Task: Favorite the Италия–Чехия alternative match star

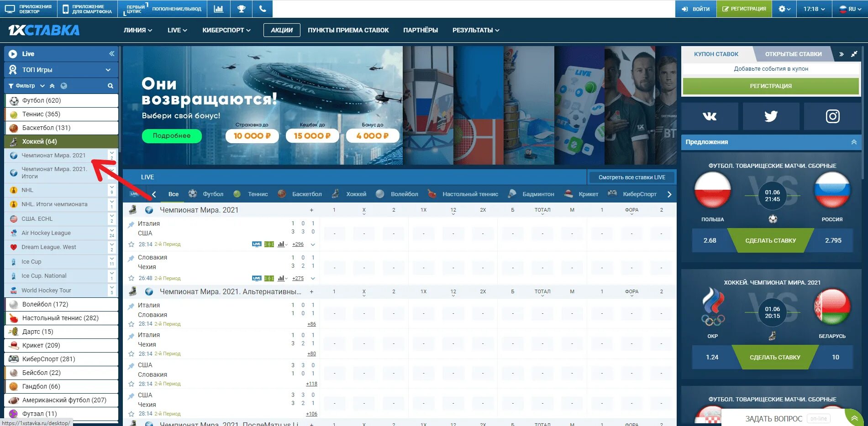Action: click(131, 353)
